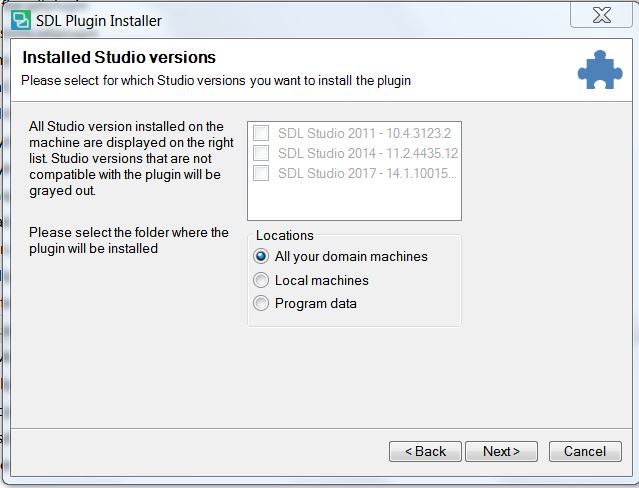Enable the SDL Studio 2017 checkbox
639x488 pixels.
[x=261, y=173]
